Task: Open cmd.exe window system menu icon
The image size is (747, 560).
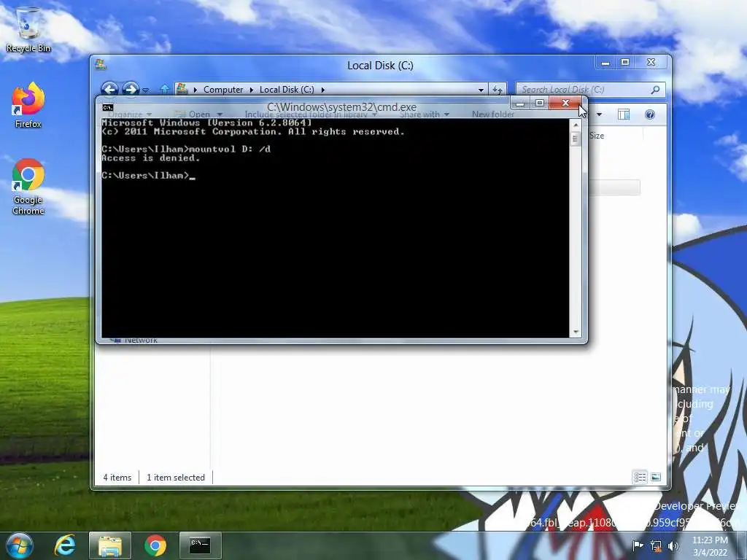Action: click(x=108, y=107)
